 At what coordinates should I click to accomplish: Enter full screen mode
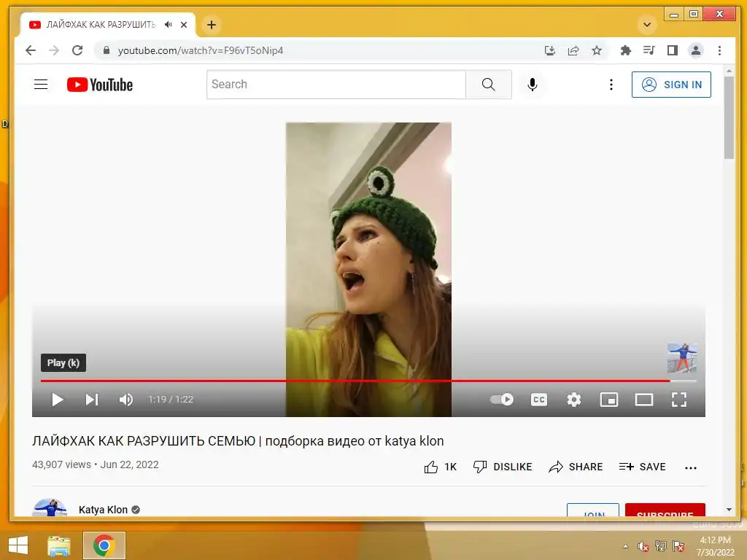tap(679, 400)
